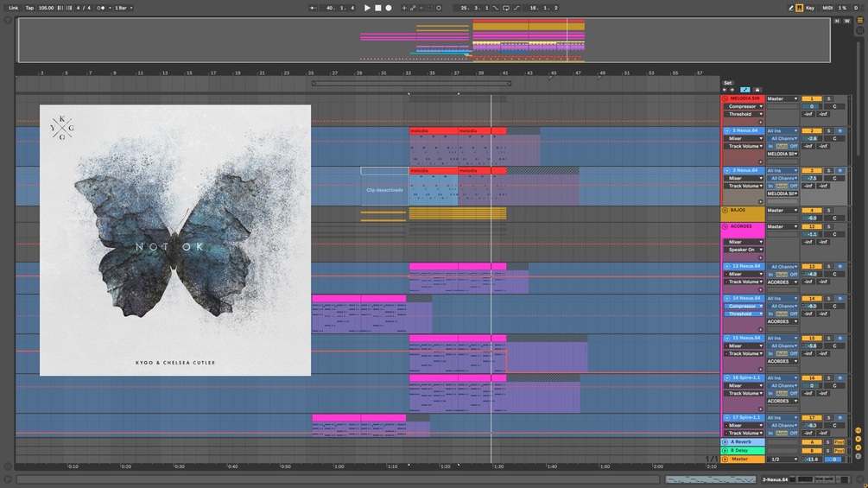868x488 pixels.
Task: Click the Set locator button
Action: click(727, 83)
